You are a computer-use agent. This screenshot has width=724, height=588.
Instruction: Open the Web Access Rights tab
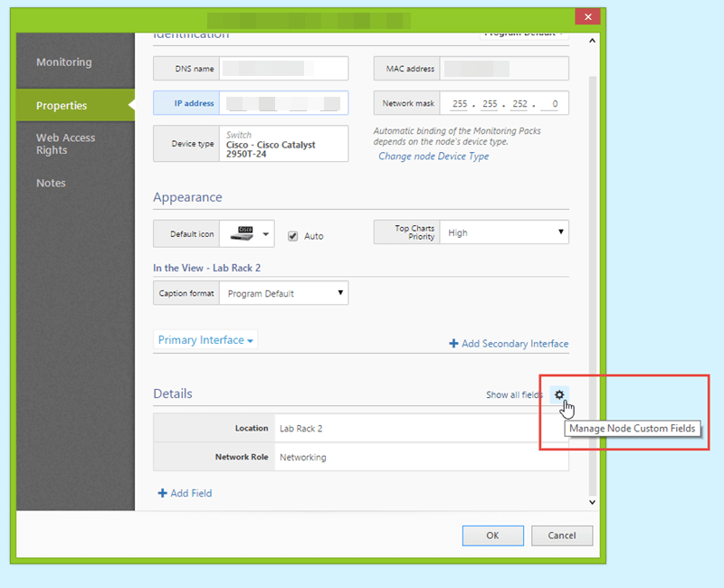click(65, 144)
